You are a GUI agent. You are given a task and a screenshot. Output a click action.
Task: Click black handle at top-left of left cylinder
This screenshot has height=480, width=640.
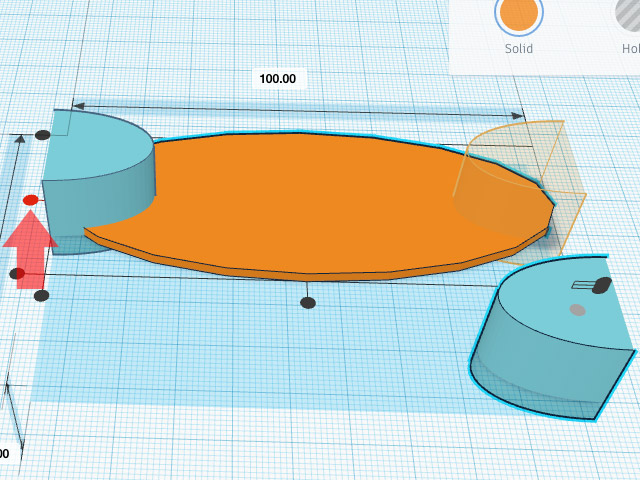click(x=42, y=135)
